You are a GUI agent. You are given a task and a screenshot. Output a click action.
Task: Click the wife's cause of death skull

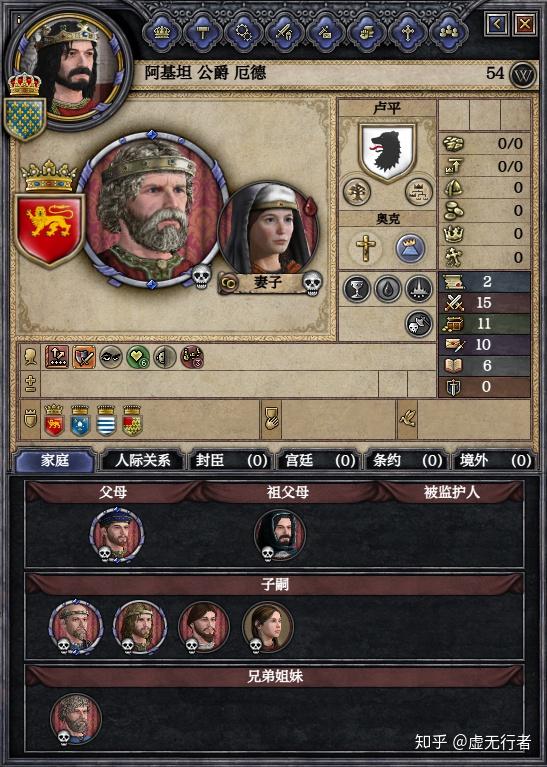click(312, 283)
